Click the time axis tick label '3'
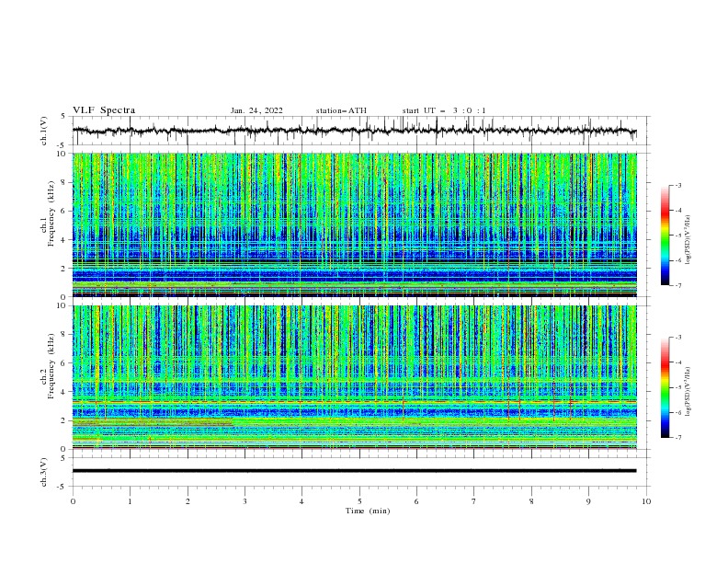 [x=245, y=501]
